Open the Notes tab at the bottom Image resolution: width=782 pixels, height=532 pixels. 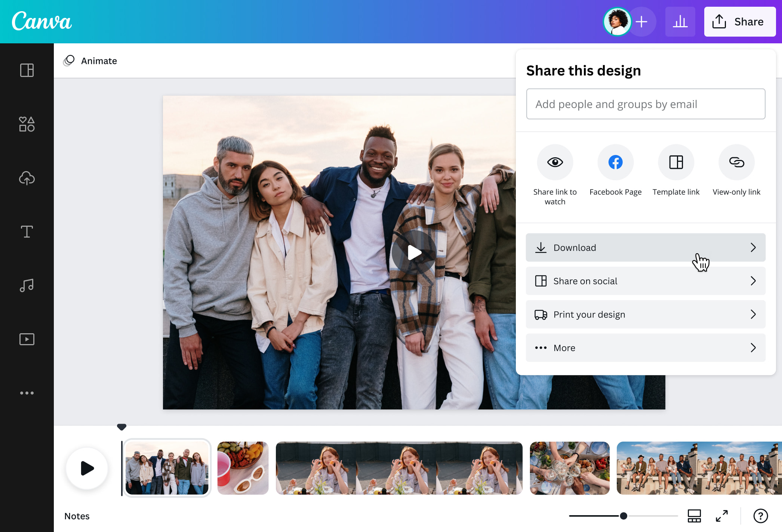pyautogui.click(x=77, y=516)
